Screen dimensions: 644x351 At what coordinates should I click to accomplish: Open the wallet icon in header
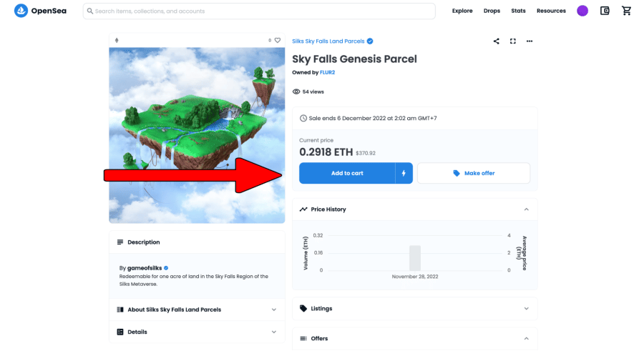[x=605, y=11]
